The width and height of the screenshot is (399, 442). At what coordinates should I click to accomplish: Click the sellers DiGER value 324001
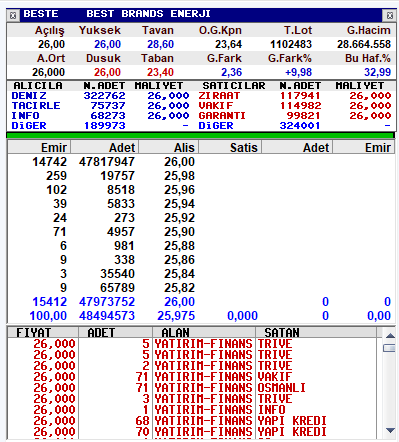(x=300, y=126)
